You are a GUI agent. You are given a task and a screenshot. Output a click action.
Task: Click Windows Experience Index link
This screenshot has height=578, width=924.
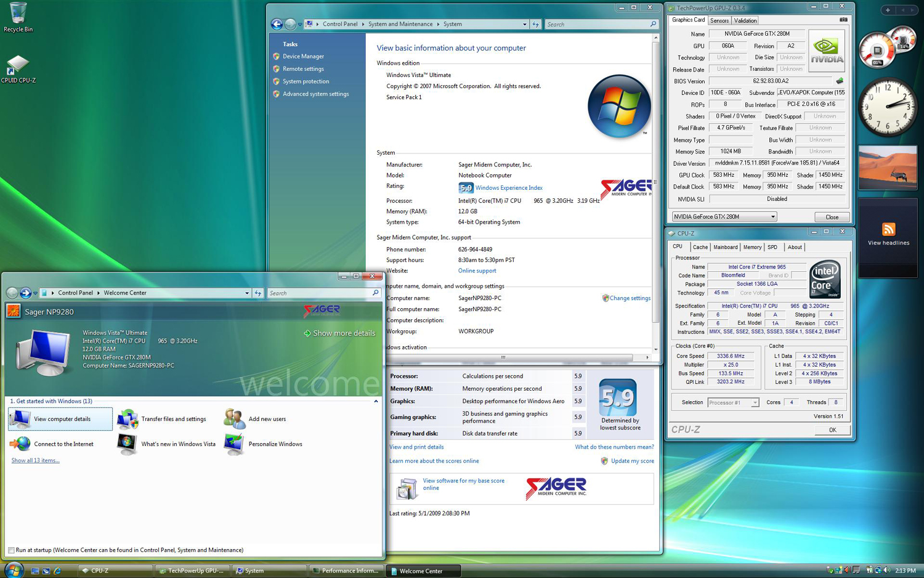point(509,188)
